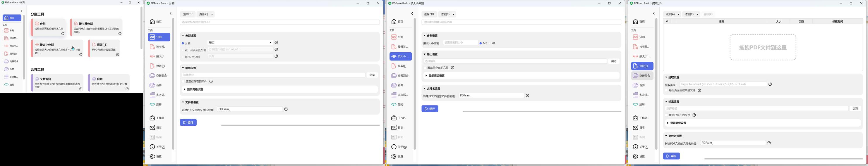
Task: Go to 首页 in Split-by-size window sidebar
Action: [x=401, y=22]
